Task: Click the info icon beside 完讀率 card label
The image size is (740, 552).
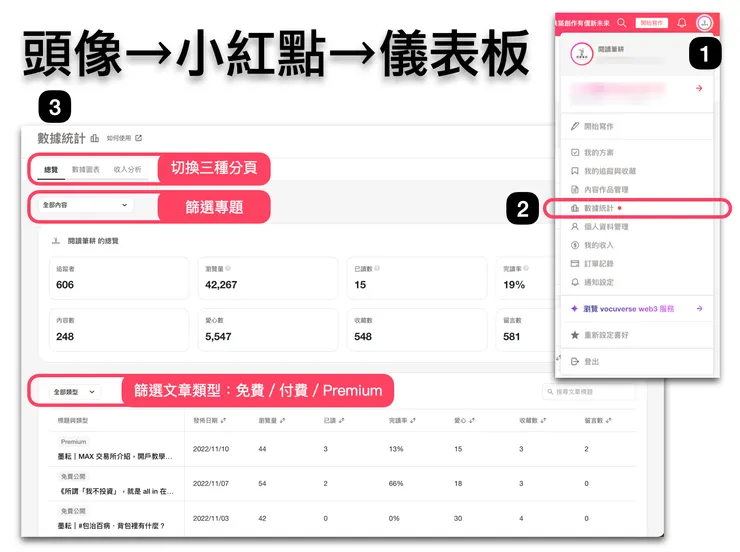Action: point(526,268)
